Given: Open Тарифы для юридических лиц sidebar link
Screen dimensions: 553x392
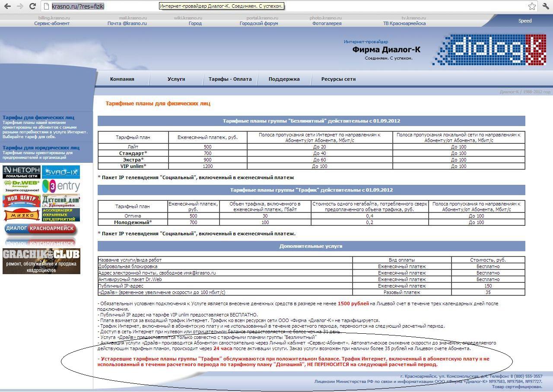Looking at the screenshot, I should click(x=41, y=148).
